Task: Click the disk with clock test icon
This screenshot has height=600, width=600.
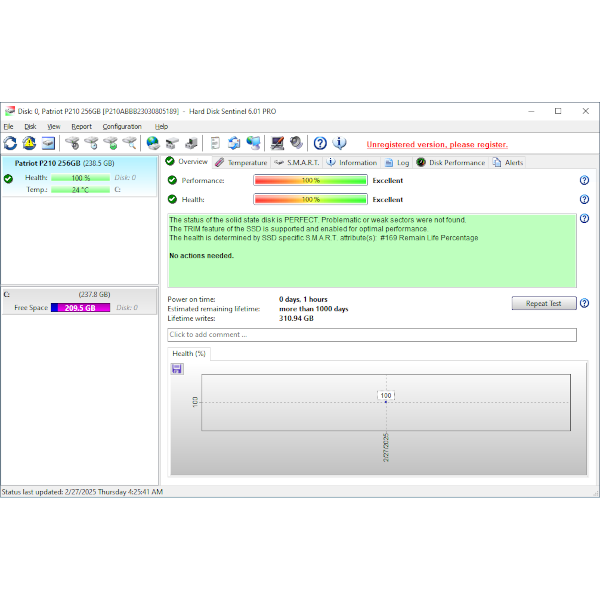Action: [91, 143]
